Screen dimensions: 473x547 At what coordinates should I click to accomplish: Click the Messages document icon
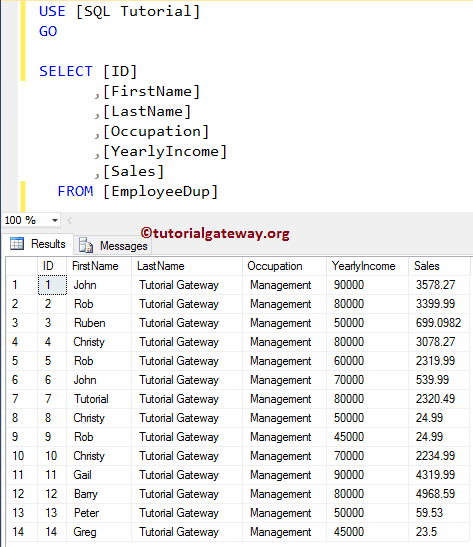(x=85, y=245)
